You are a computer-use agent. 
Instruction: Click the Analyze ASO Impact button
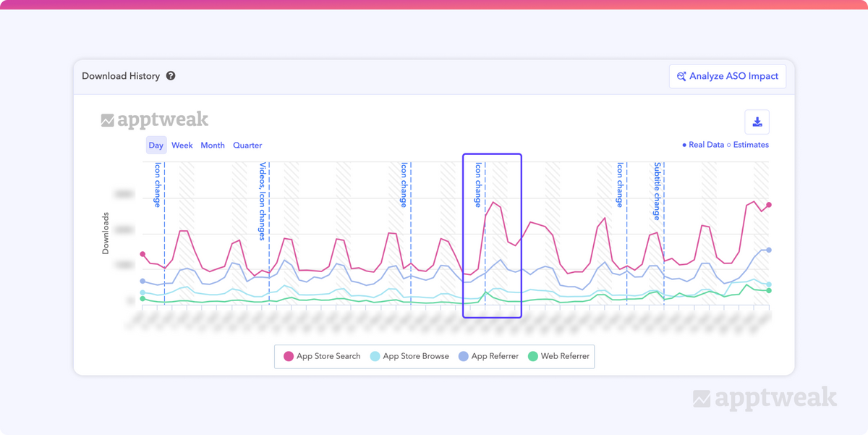pyautogui.click(x=728, y=76)
